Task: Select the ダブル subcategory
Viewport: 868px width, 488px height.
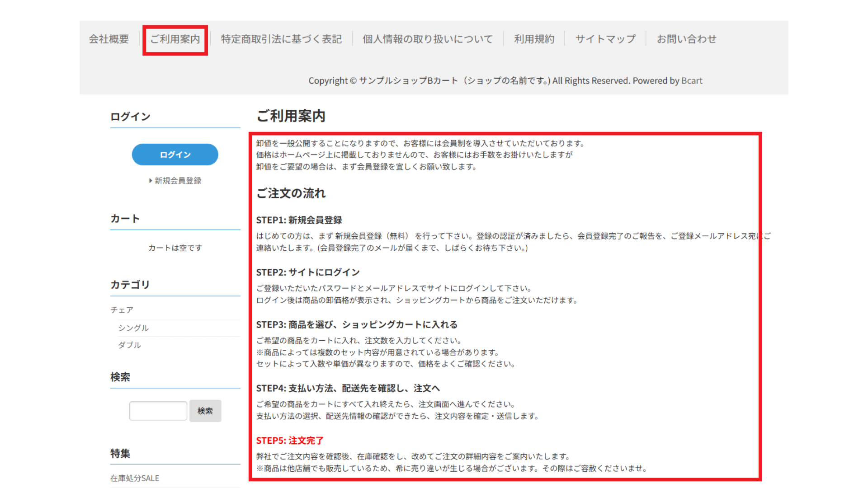Action: point(130,345)
